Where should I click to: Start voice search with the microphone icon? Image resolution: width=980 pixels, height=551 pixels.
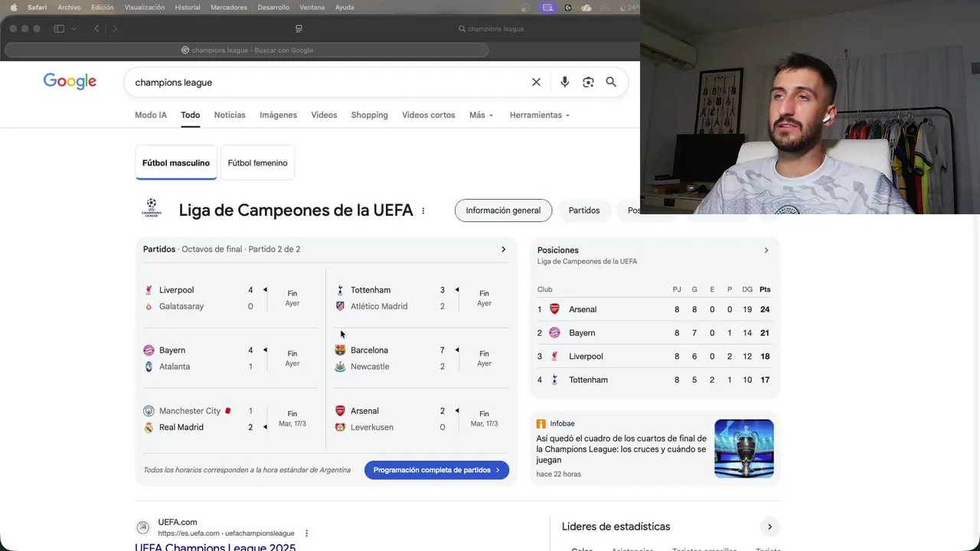point(564,82)
